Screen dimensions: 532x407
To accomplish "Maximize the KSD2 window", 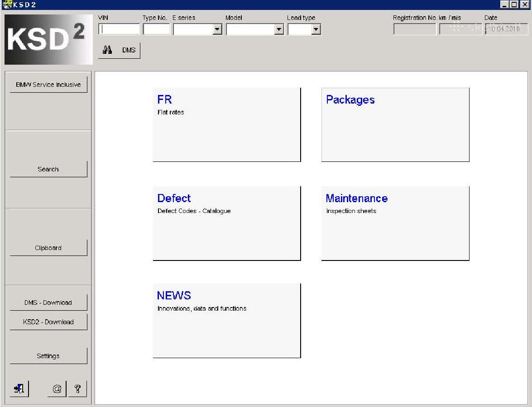I will (514, 5).
